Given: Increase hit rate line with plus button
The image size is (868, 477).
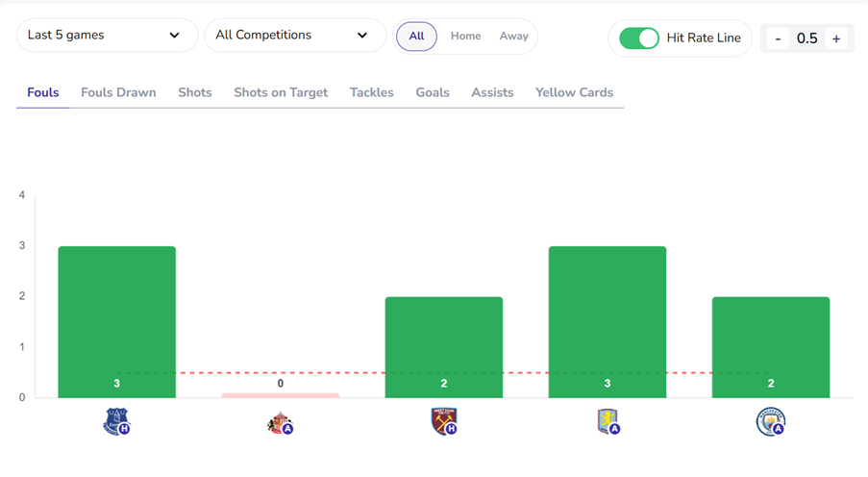Looking at the screenshot, I should click(836, 38).
